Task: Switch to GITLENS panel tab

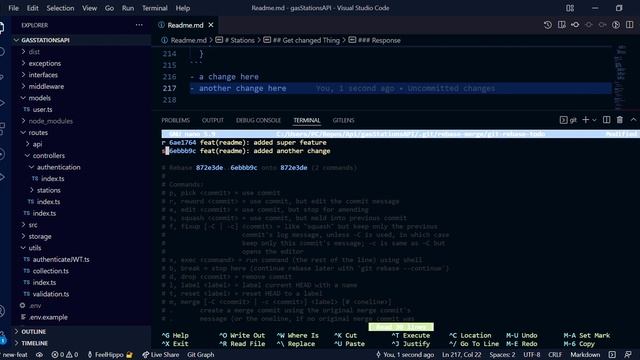Action: pyautogui.click(x=343, y=120)
